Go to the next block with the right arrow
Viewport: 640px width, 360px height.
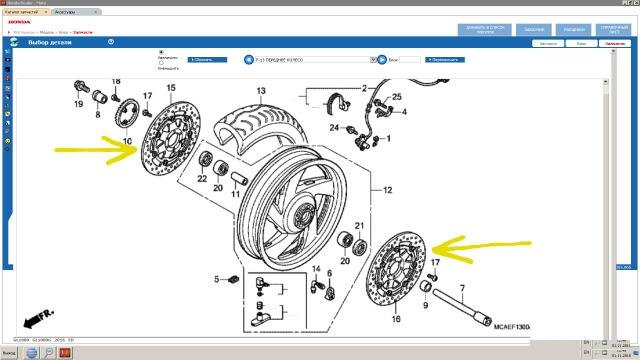click(382, 60)
